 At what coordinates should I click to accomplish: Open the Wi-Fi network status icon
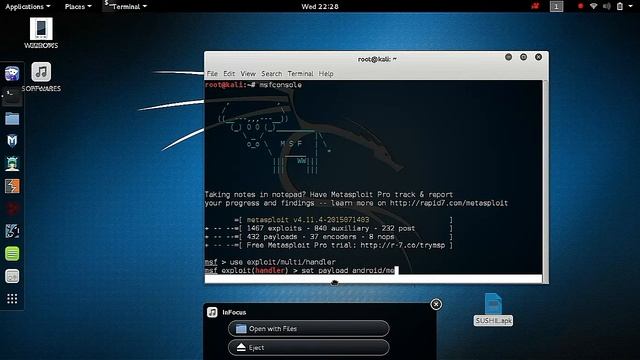tap(593, 7)
